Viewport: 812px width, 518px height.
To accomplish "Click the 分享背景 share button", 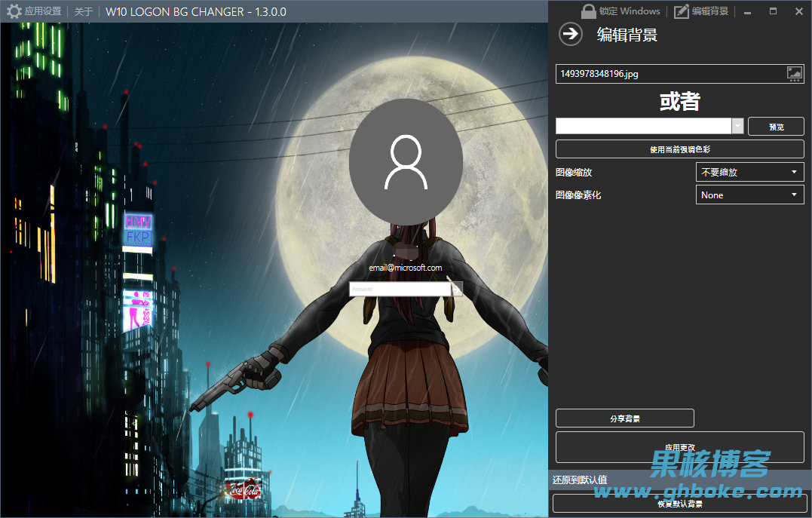I will coord(624,418).
